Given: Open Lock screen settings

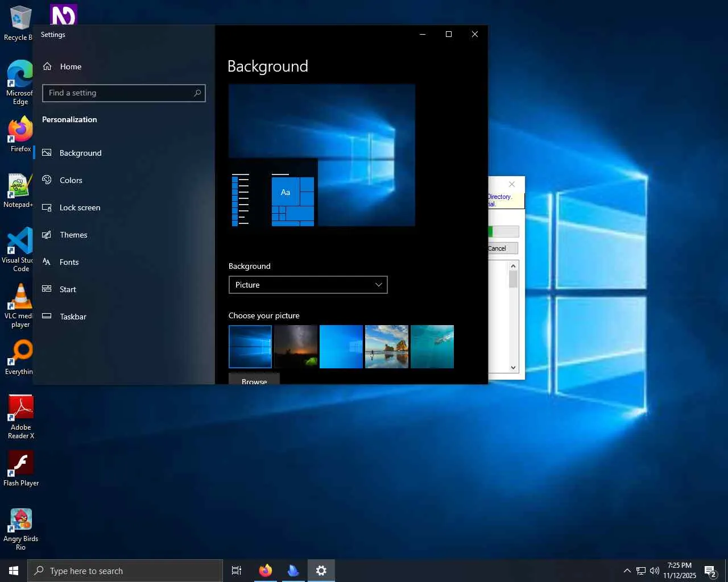Looking at the screenshot, I should (80, 207).
